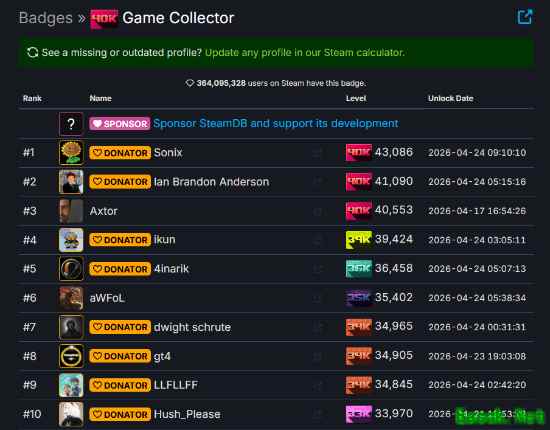Click the pink SPONSOR heart badge

120,124
